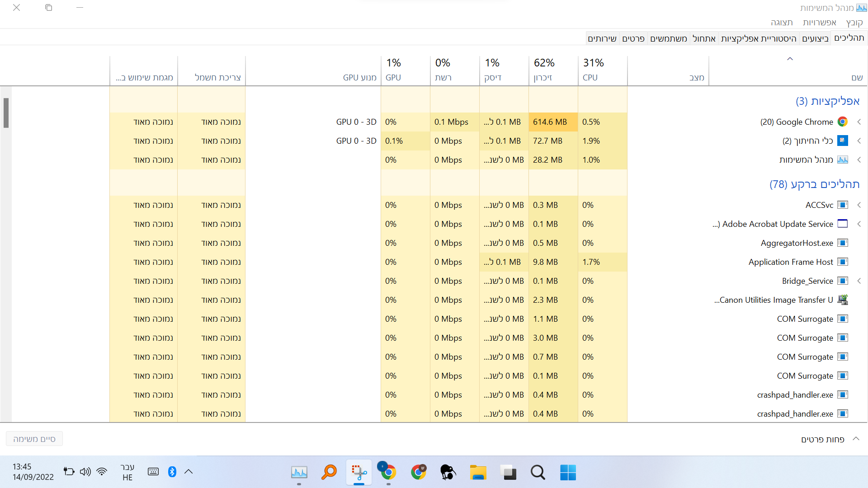Image resolution: width=868 pixels, height=488 pixels.
Task: Switch to the היסטוריית אפליקציות tab
Action: click(x=759, y=39)
